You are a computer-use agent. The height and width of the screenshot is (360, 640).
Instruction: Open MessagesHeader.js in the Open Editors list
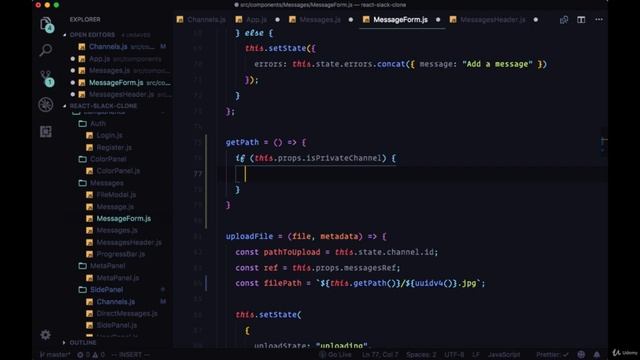pyautogui.click(x=122, y=94)
